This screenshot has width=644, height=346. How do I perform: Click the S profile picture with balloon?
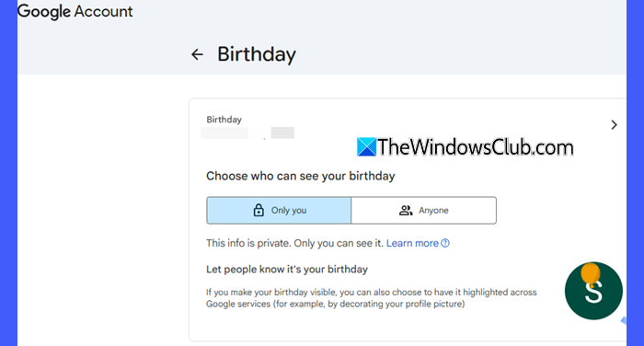[593, 291]
